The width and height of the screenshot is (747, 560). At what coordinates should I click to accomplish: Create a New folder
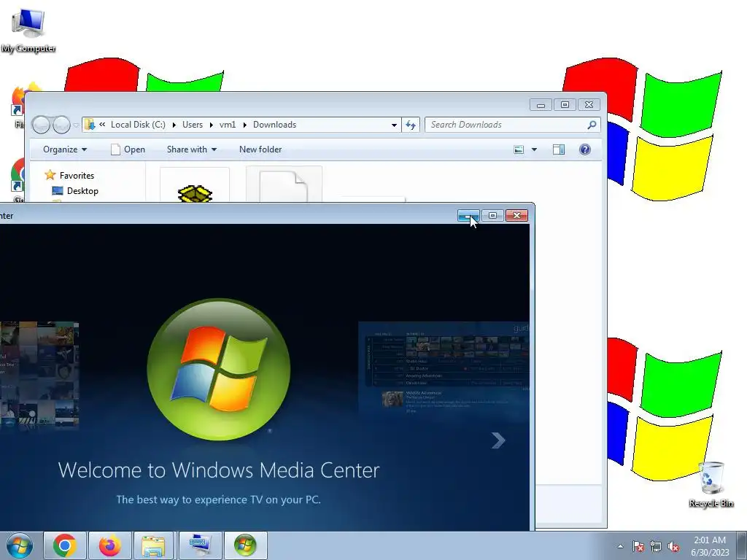[x=260, y=149]
